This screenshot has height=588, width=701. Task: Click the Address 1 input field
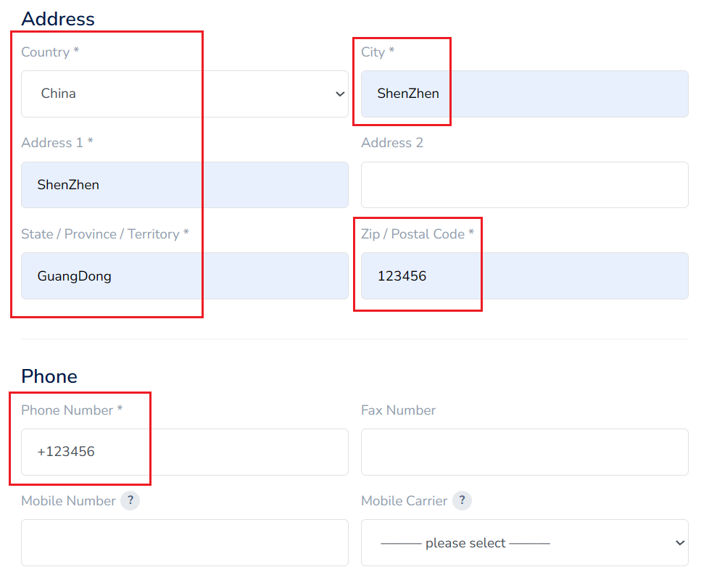(184, 185)
